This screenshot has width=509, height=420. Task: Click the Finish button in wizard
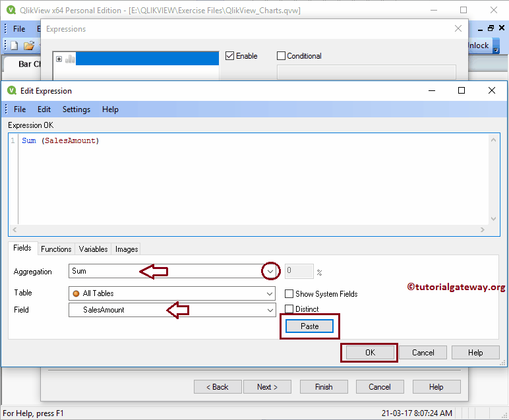click(x=324, y=387)
